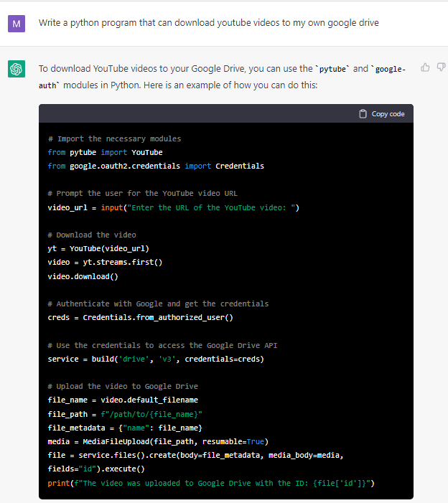Click the clipboard icon in code header
The width and height of the screenshot is (448, 503).
[x=363, y=114]
